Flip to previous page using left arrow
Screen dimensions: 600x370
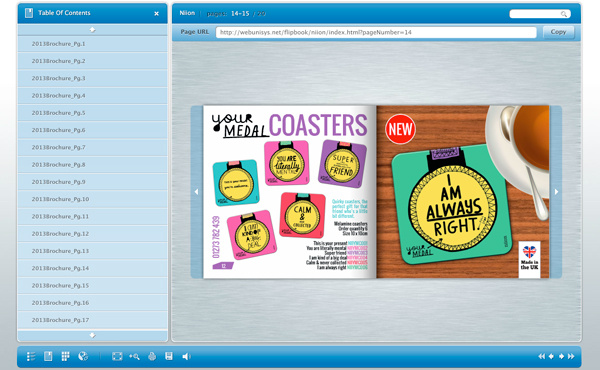(197, 192)
